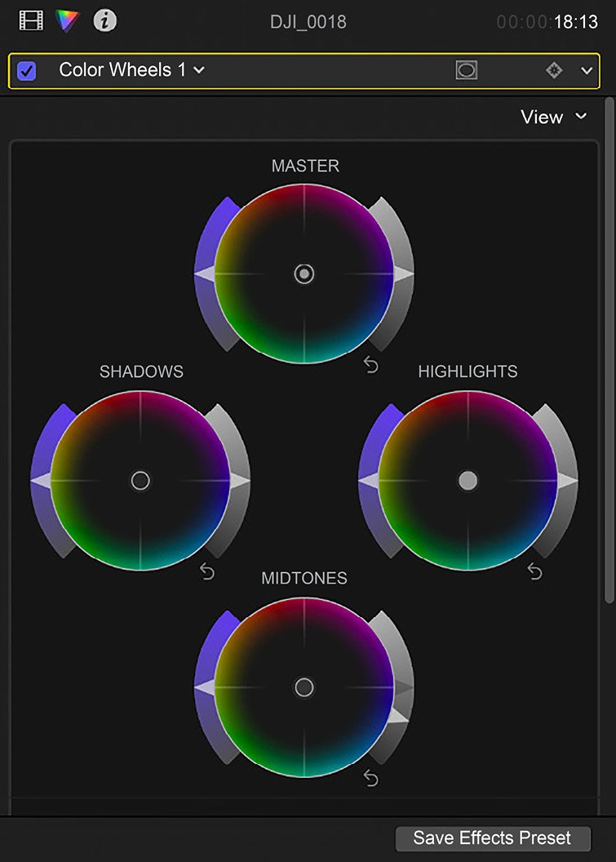Click the Midtones wheel center color puck
The width and height of the screenshot is (616, 862).
tap(304, 687)
